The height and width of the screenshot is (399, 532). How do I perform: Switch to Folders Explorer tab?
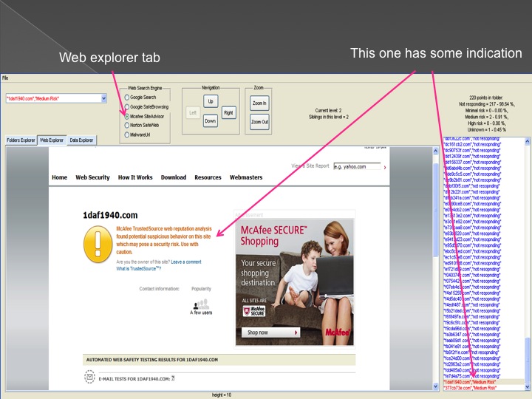21,140
